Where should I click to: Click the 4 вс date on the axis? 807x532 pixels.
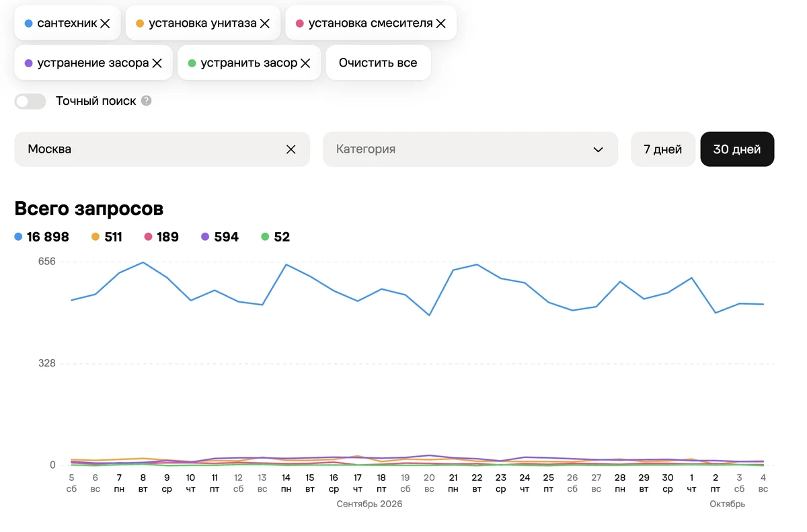[763, 483]
